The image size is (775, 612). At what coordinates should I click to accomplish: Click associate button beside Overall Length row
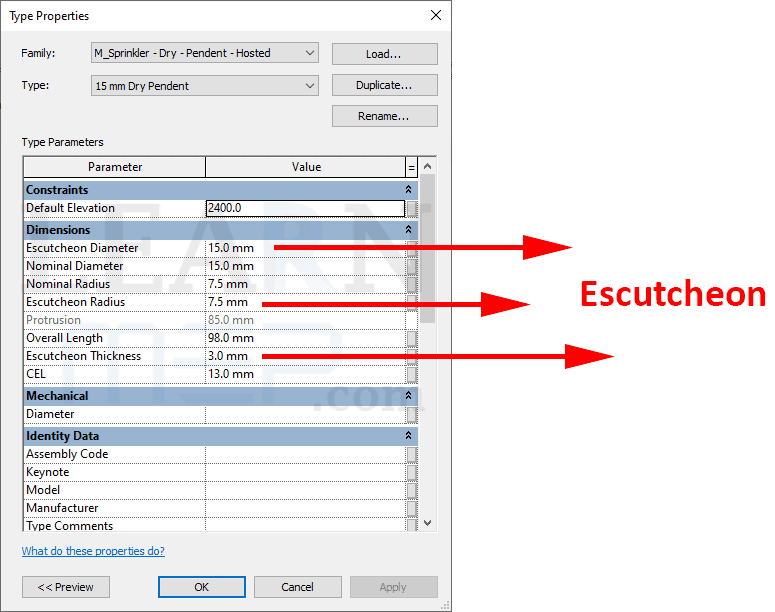412,338
